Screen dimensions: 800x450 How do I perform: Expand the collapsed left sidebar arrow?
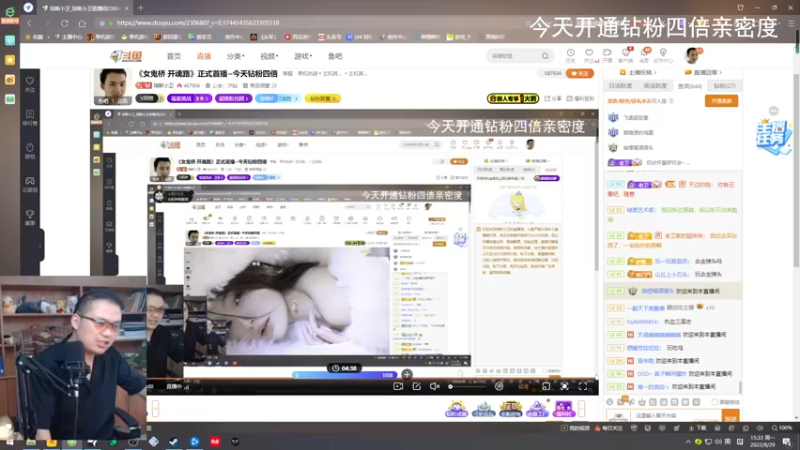(x=40, y=246)
